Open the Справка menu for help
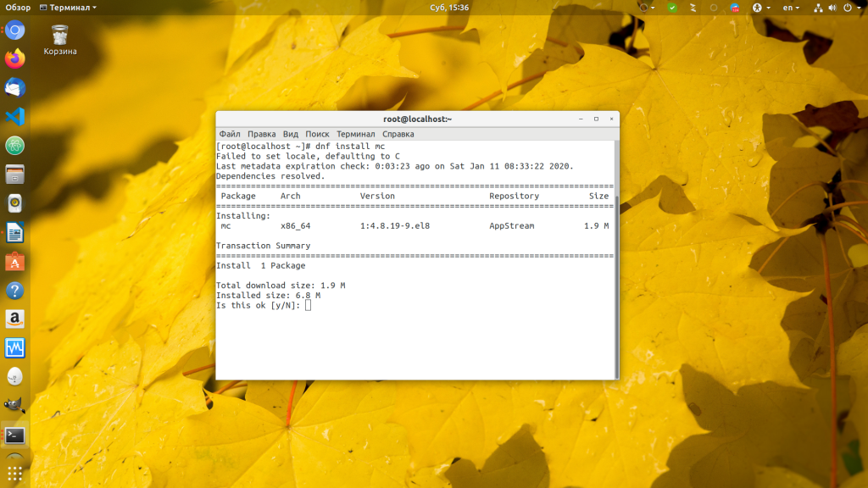 398,134
